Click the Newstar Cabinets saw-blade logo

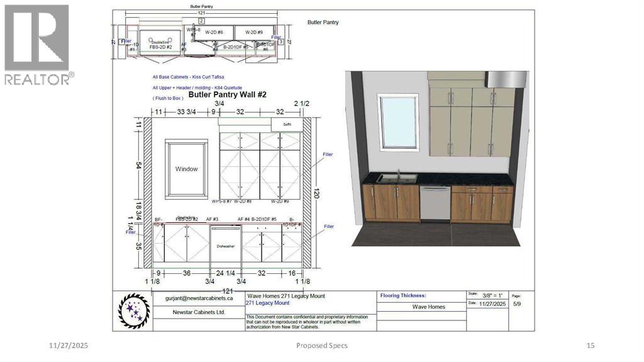tap(134, 310)
